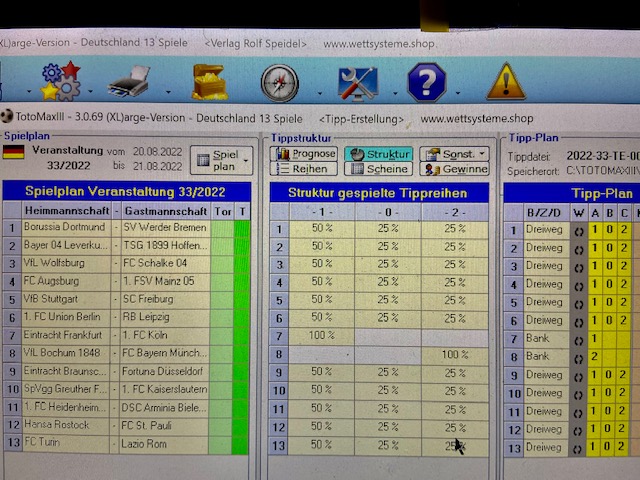The height and width of the screenshot is (480, 640).
Task: Click the - 0 - column header in Struktur
Action: [x=388, y=212]
